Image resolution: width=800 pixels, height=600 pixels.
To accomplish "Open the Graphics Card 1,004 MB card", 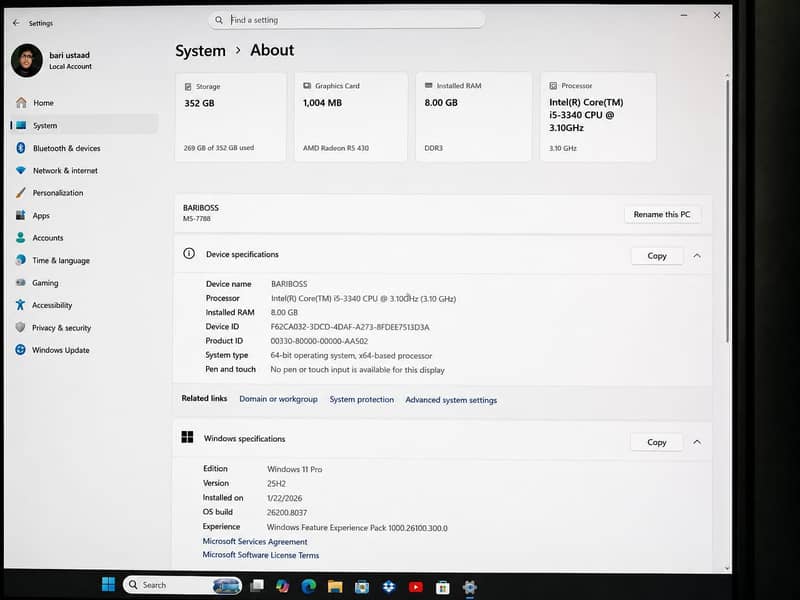I will 351,117.
